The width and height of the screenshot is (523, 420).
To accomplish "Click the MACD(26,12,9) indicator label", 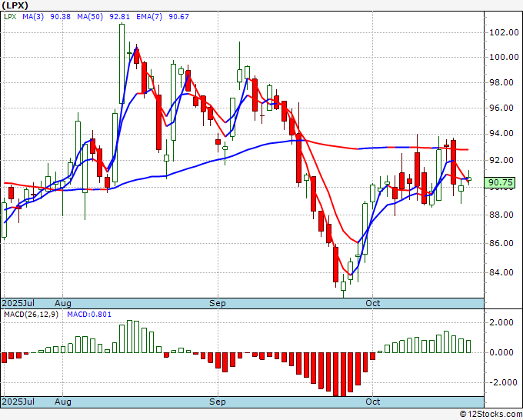I will (31, 315).
